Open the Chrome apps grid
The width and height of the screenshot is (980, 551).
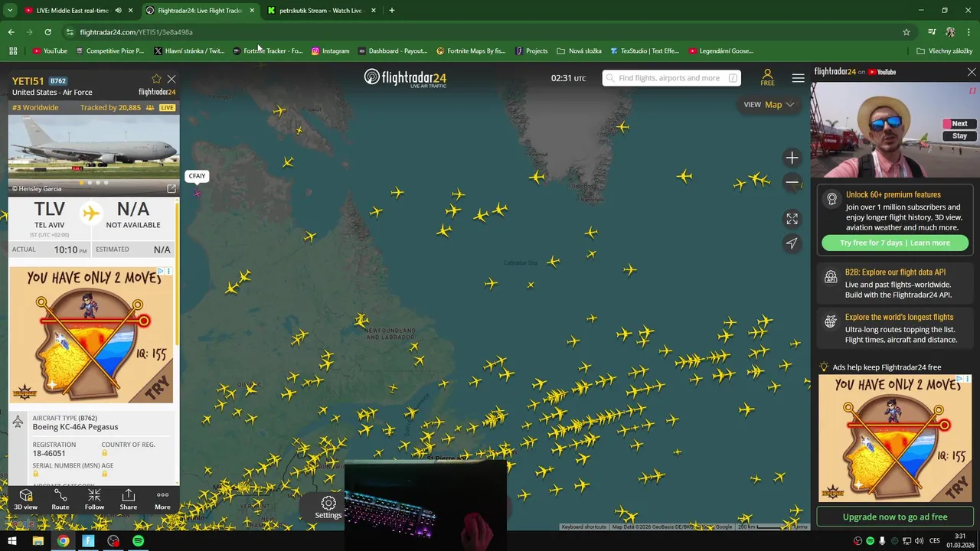point(13,51)
